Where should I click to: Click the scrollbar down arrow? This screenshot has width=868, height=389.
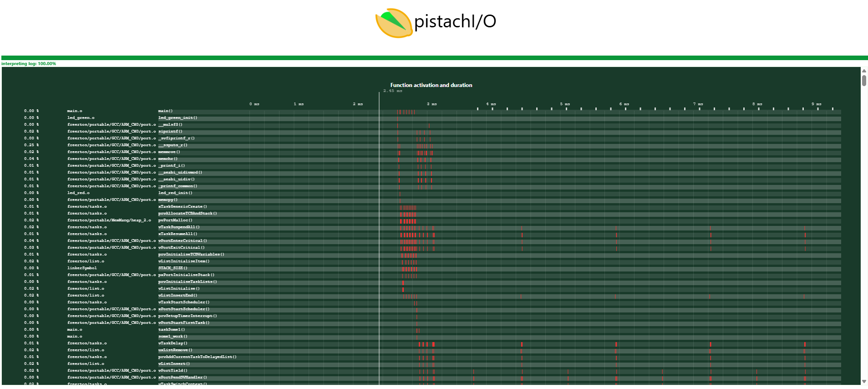point(864,381)
